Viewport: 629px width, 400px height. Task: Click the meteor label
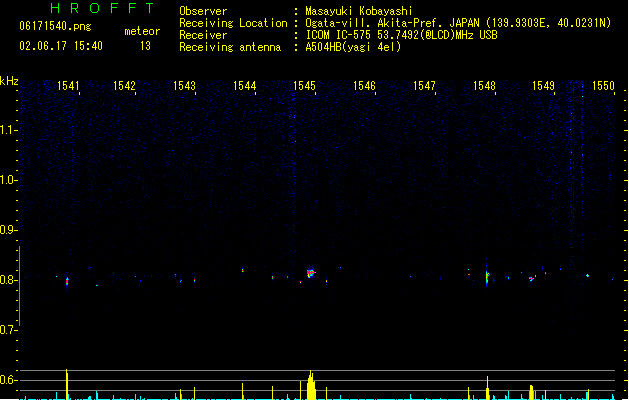[x=142, y=31]
